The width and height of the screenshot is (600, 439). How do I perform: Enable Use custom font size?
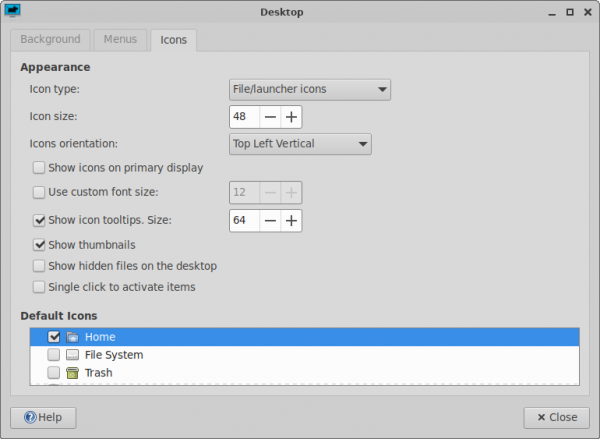tap(39, 192)
